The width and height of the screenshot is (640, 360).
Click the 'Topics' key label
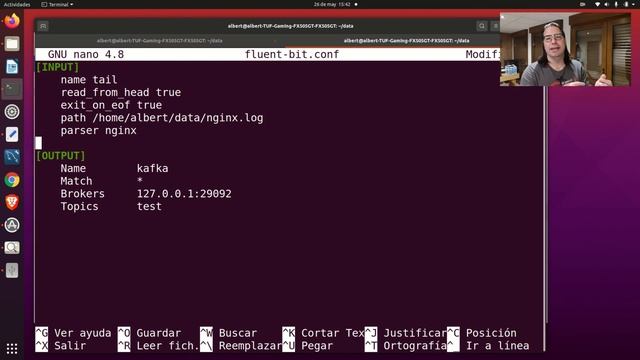point(80,206)
